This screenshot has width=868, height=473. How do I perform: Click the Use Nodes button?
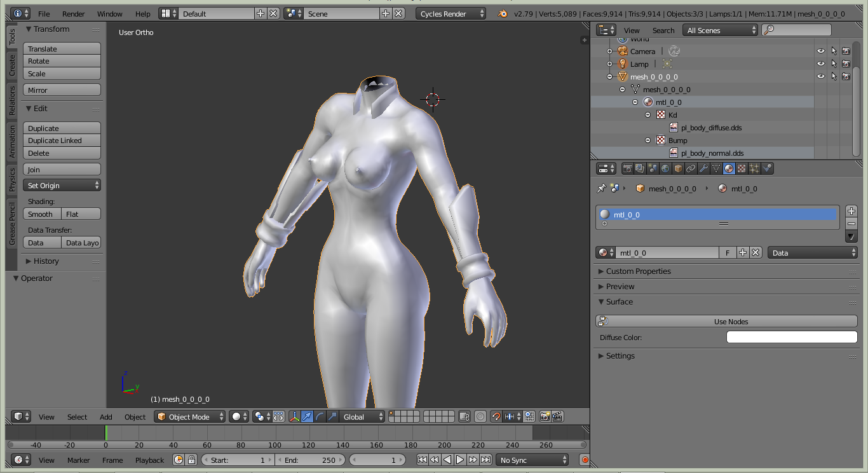click(731, 322)
